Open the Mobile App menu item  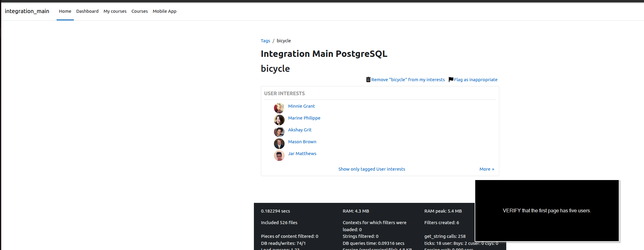pos(164,11)
